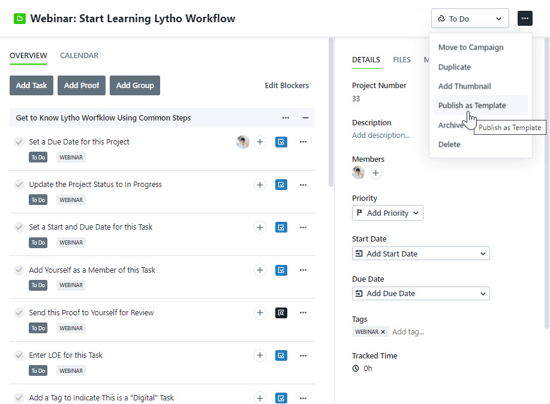Add an assignee to Enter LOE for this Task
This screenshot has height=404, width=550.
click(x=260, y=355)
